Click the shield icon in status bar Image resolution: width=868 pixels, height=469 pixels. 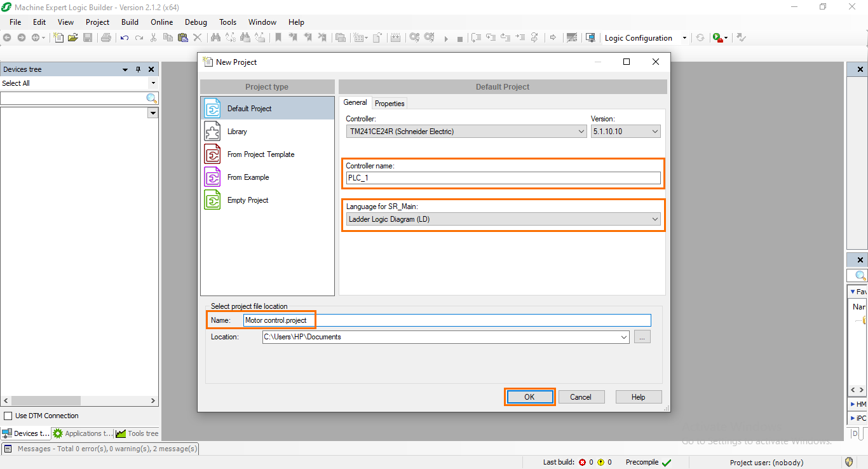(x=849, y=462)
